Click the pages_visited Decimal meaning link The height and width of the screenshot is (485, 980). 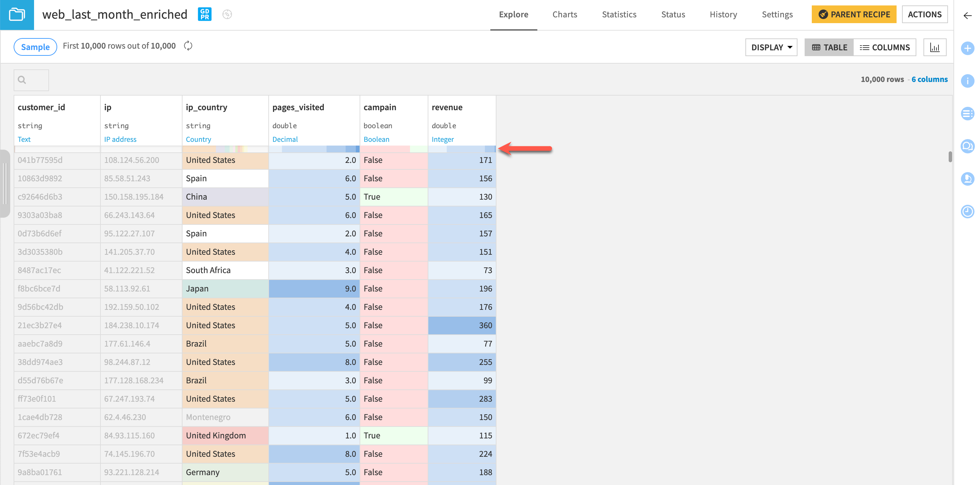(285, 138)
